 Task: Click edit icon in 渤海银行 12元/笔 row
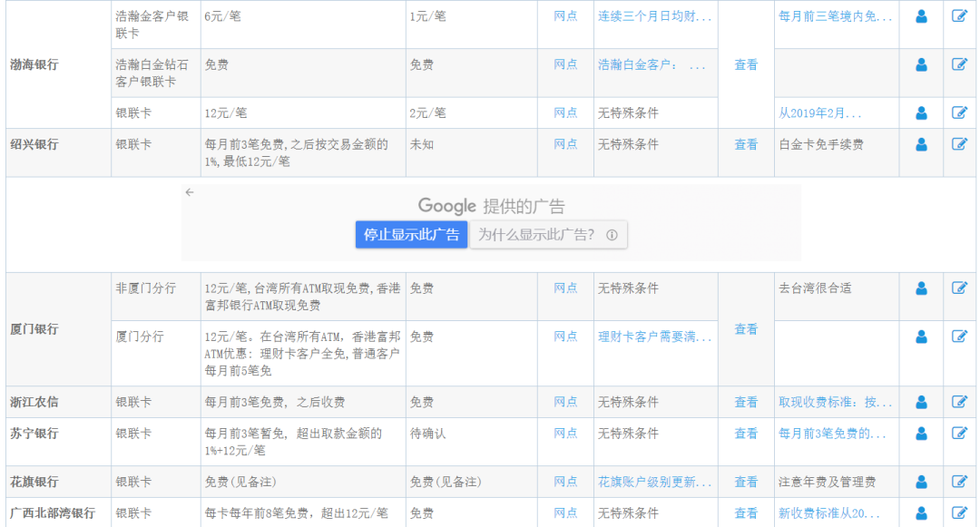pyautogui.click(x=959, y=113)
